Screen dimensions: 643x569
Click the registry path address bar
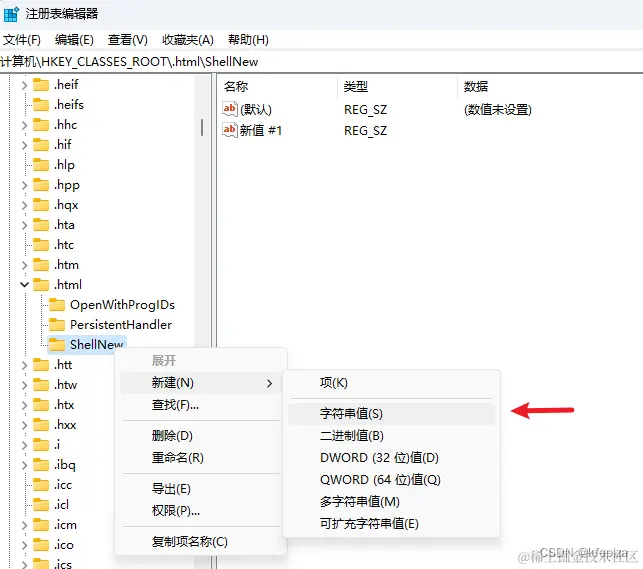coord(322,61)
